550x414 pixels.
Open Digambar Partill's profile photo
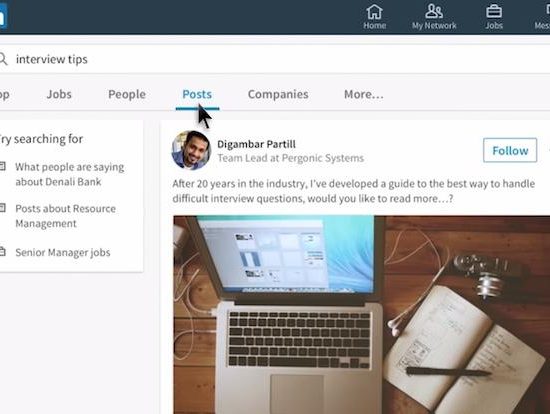[x=191, y=150]
